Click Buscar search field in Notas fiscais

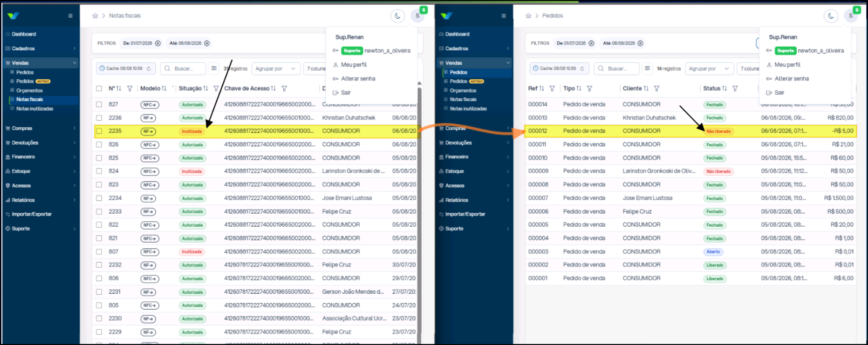coord(183,68)
